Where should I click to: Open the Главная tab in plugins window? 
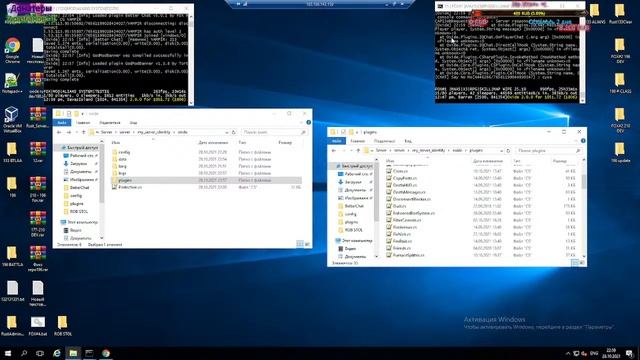pos(358,141)
